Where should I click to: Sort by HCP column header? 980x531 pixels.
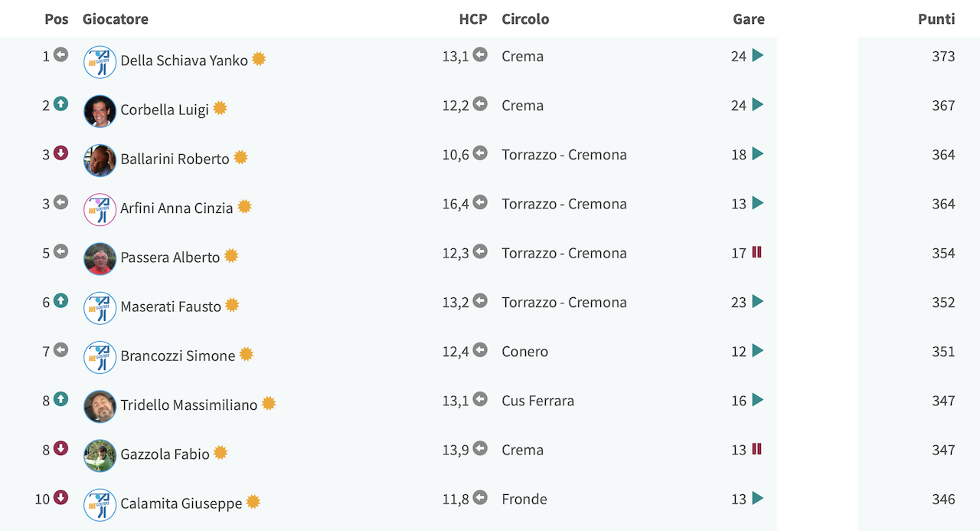473,19
